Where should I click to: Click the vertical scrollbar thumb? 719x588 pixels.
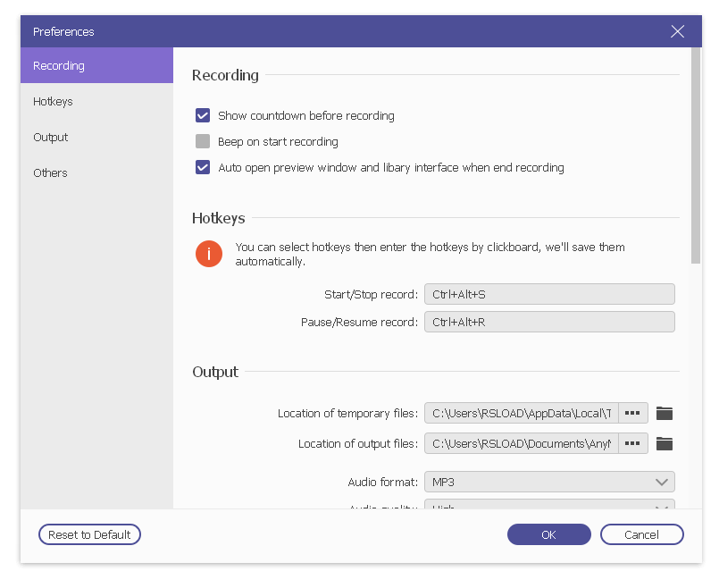click(x=696, y=156)
